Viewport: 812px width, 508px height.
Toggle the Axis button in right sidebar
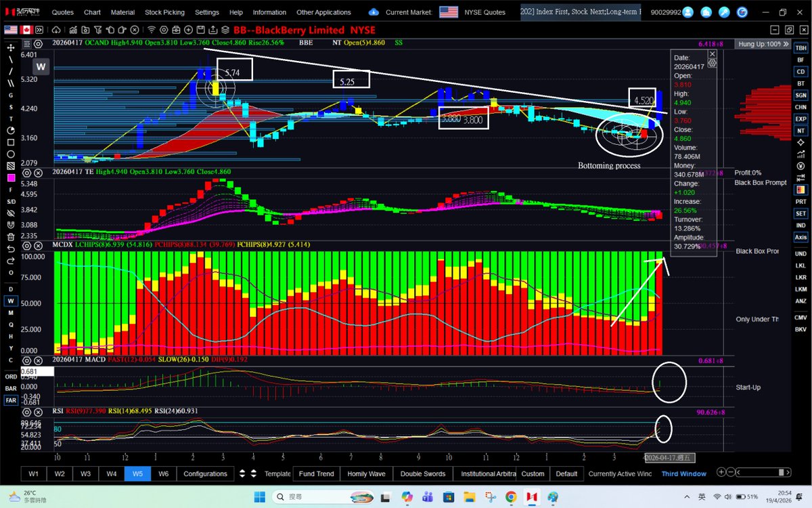pyautogui.click(x=801, y=237)
